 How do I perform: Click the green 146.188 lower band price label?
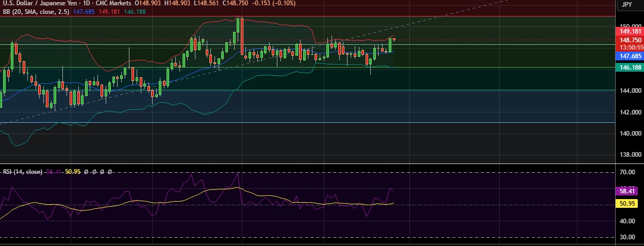[630, 68]
